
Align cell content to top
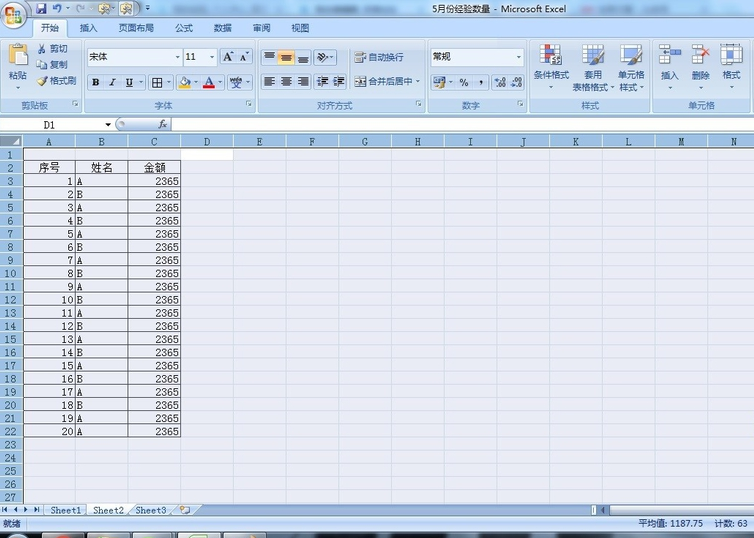(x=269, y=58)
